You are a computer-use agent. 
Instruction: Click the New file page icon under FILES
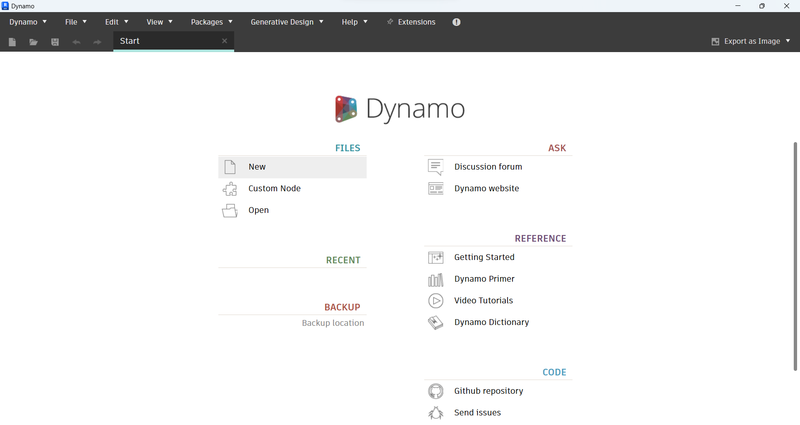(230, 167)
